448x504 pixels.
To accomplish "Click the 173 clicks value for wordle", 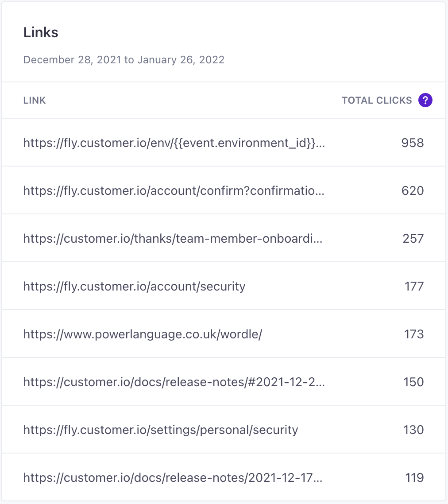I will coord(414,334).
